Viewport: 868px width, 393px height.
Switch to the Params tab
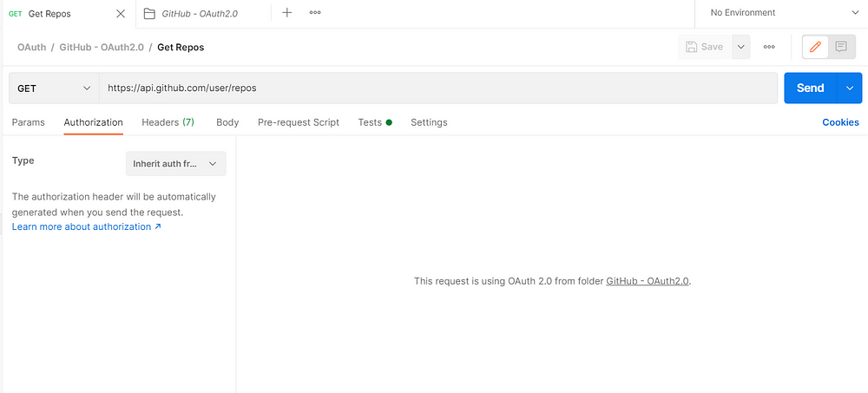pyautogui.click(x=29, y=122)
